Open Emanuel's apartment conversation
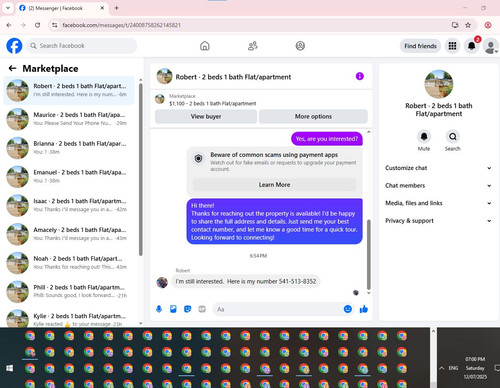The image size is (500, 388). [x=69, y=176]
